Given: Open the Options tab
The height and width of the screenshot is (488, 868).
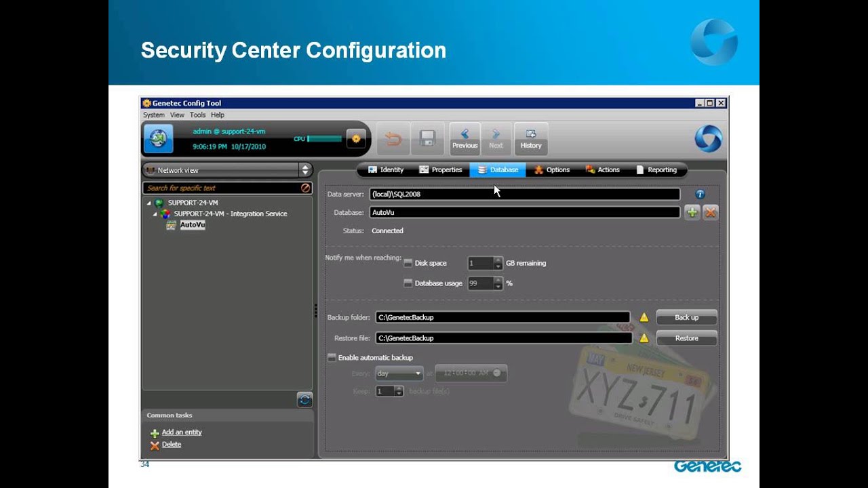Looking at the screenshot, I should point(552,170).
